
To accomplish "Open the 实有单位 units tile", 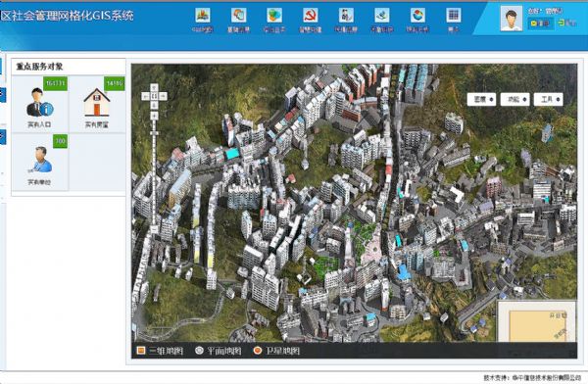I will 40,162.
